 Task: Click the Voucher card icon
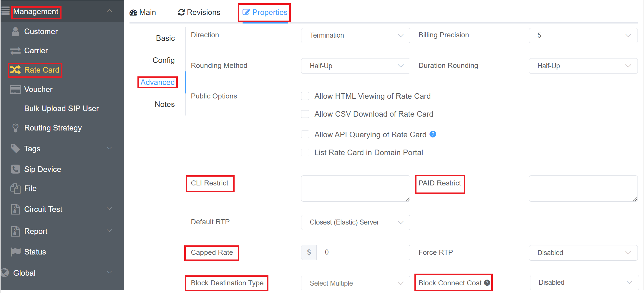15,89
